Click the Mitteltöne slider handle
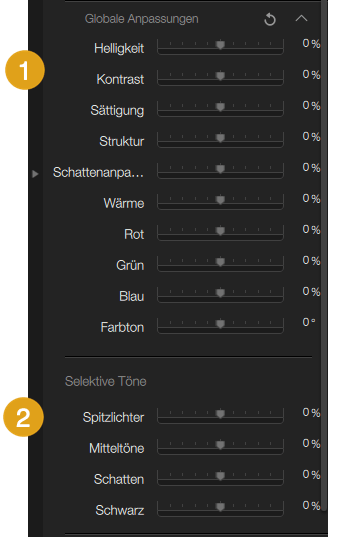The width and height of the screenshot is (362, 537). (x=221, y=445)
